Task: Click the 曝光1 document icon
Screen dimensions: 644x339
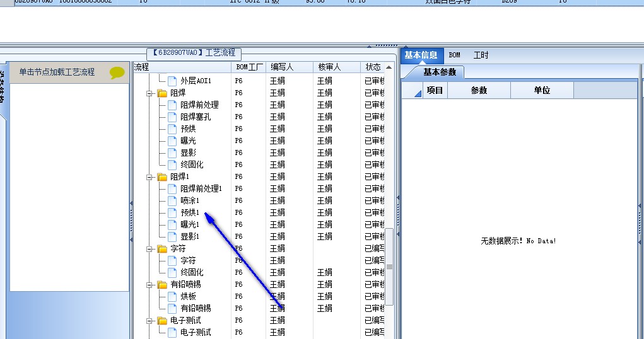Action: 172,224
